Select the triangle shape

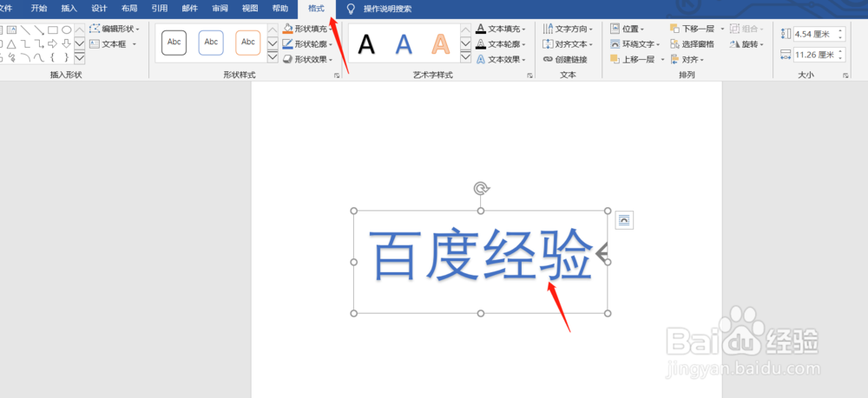(11, 43)
